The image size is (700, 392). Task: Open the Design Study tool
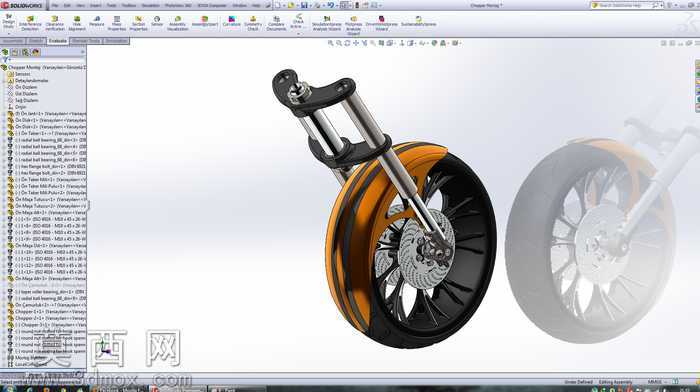point(8,21)
